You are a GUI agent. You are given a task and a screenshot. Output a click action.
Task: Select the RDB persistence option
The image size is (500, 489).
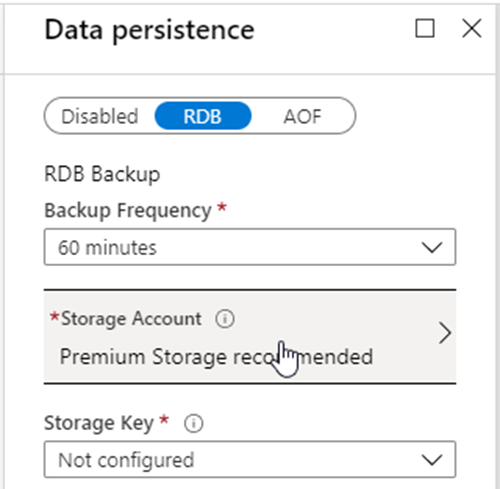pyautogui.click(x=203, y=116)
